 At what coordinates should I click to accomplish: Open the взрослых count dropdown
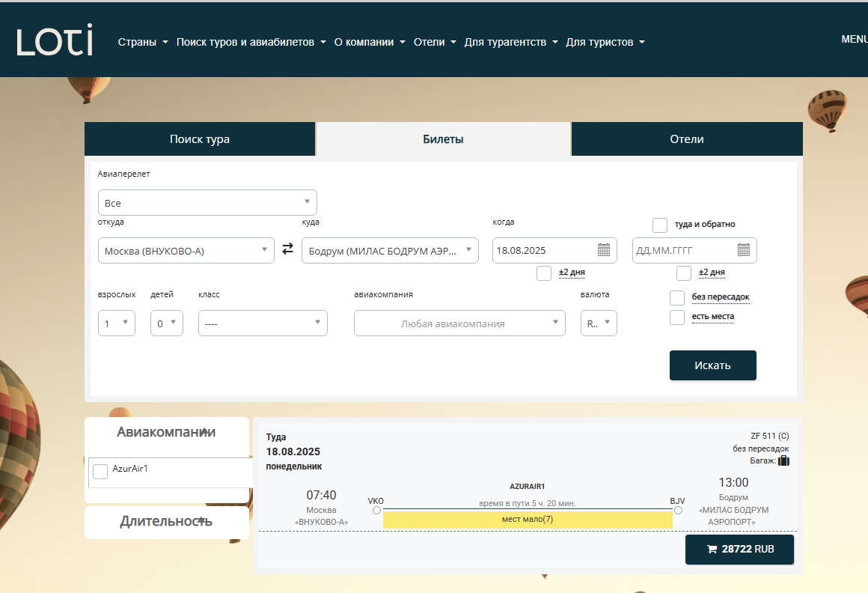click(x=116, y=323)
